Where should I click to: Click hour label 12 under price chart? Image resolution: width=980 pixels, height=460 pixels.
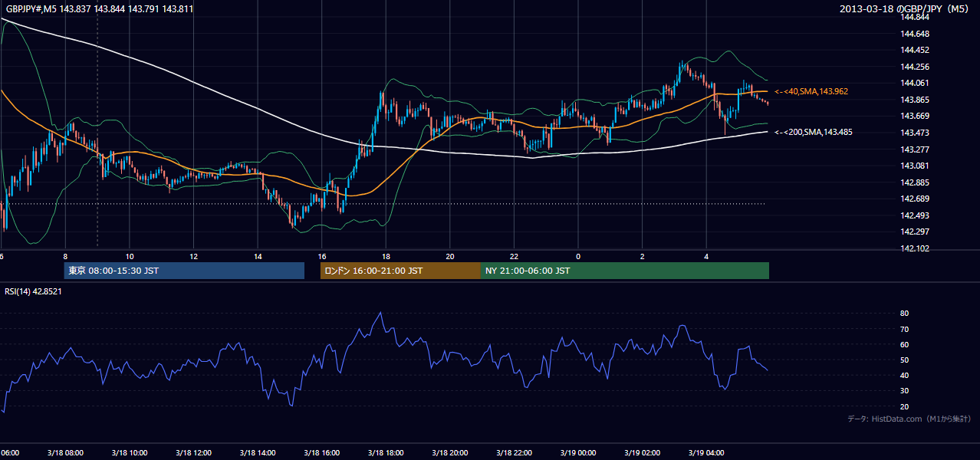pyautogui.click(x=194, y=257)
